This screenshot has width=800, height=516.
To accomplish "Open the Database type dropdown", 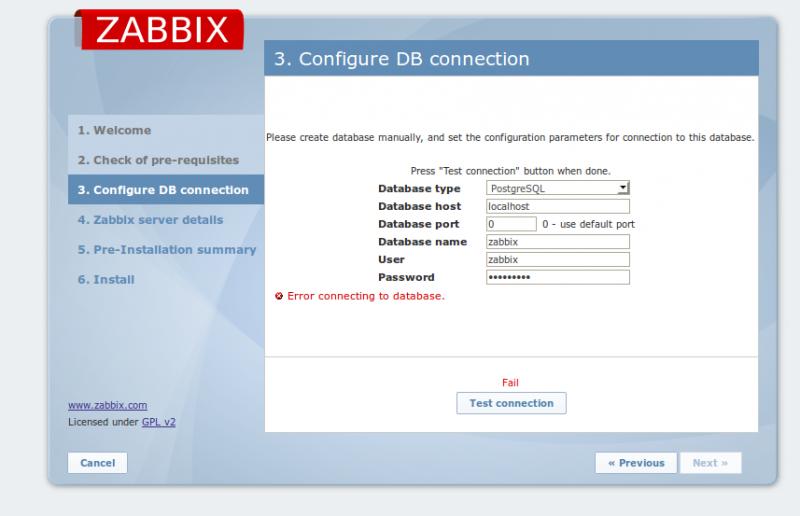I will (558, 188).
